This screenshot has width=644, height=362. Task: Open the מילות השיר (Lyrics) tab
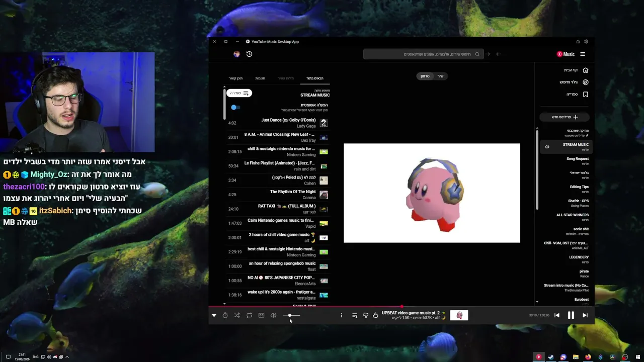(x=286, y=78)
